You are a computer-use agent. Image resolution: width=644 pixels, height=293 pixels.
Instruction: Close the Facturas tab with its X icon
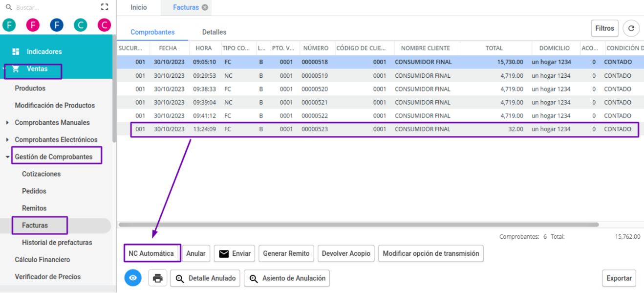205,7
